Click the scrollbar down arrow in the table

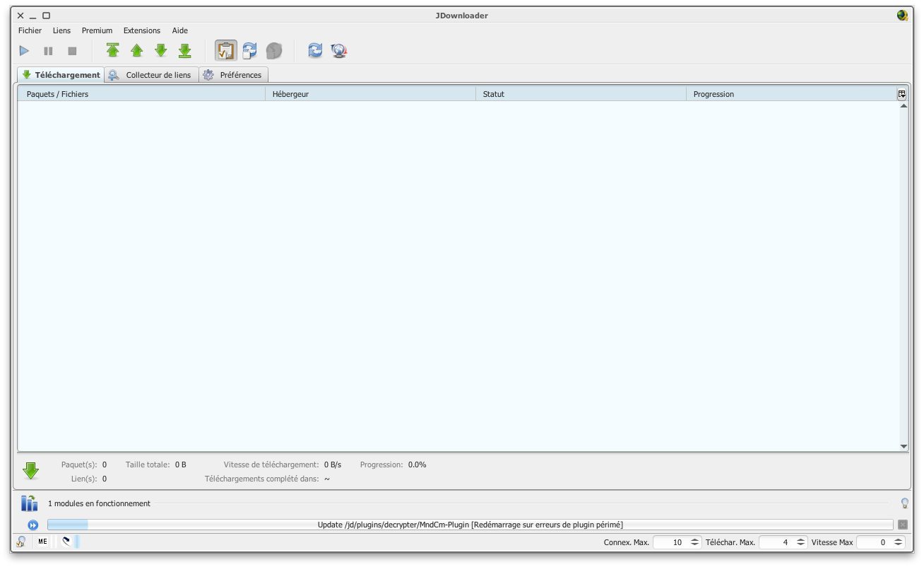pyautogui.click(x=904, y=447)
